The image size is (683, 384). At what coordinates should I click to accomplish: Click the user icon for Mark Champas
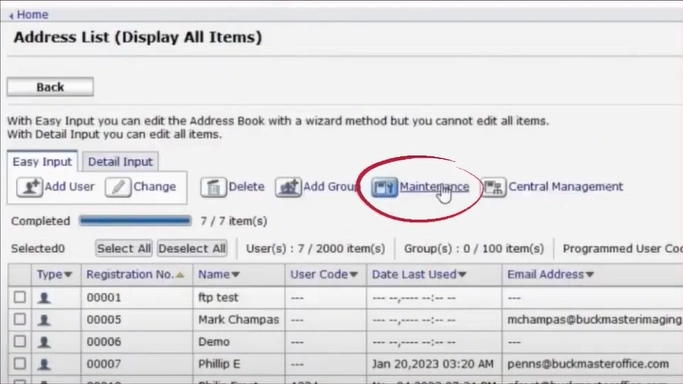(x=44, y=320)
